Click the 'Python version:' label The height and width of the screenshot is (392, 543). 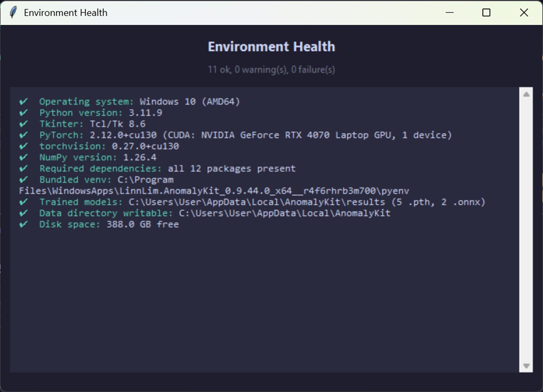81,113
